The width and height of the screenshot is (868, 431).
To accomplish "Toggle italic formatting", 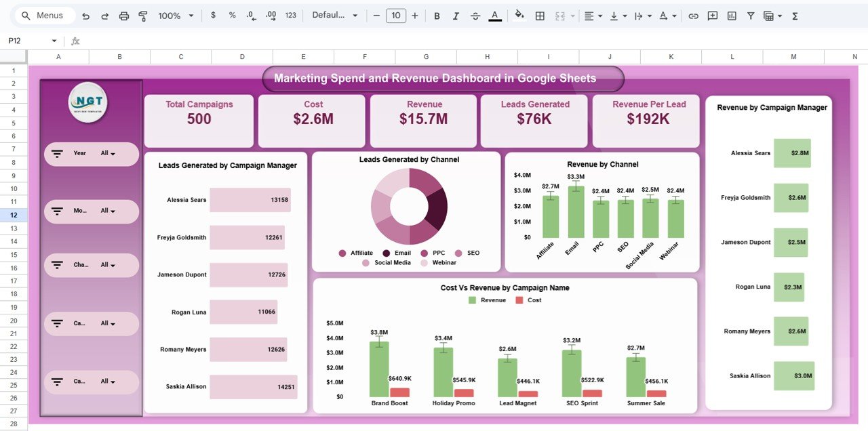I will pos(456,15).
